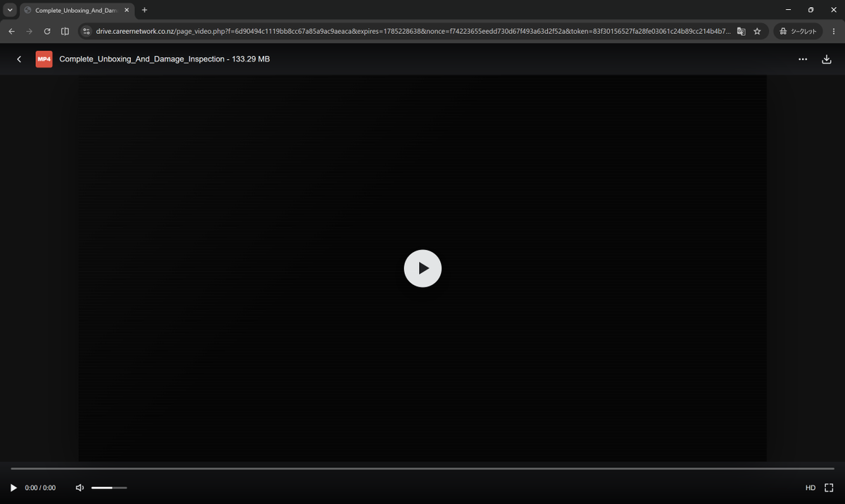This screenshot has width=845, height=504.
Task: Start playback with bottom-left play icon
Action: click(13, 488)
